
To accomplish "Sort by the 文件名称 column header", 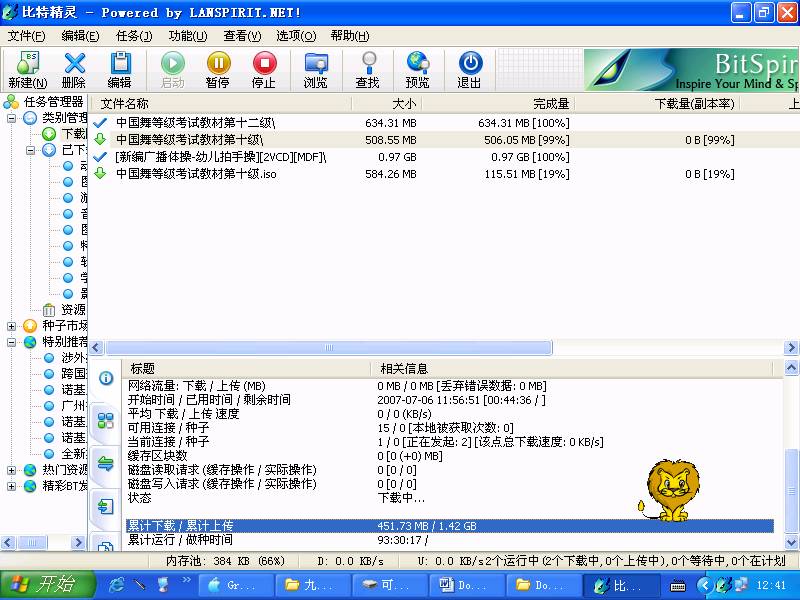I will [125, 103].
